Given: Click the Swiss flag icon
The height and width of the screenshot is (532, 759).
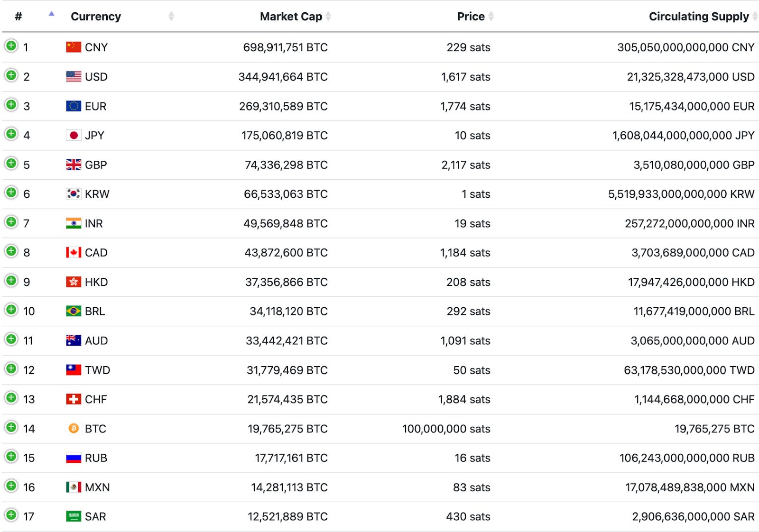Looking at the screenshot, I should point(74,399).
